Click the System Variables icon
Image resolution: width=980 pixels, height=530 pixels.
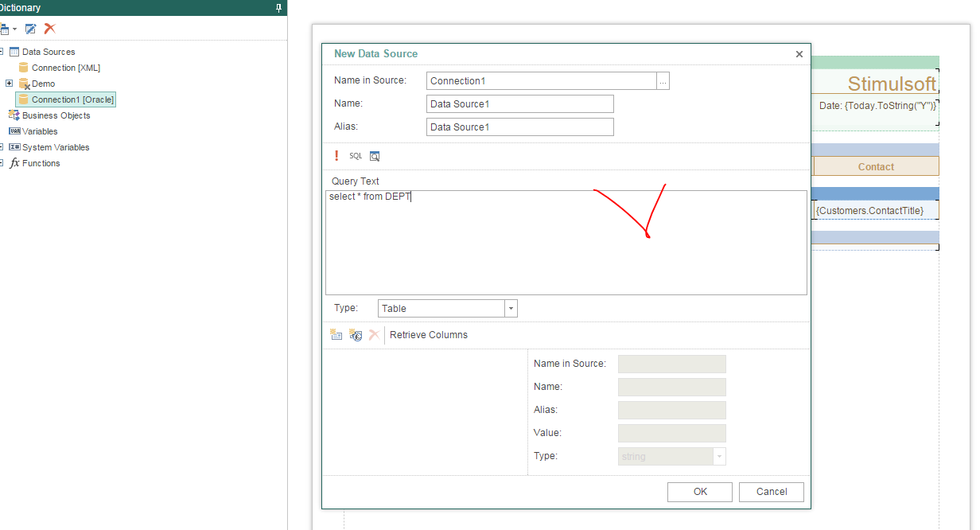(x=14, y=147)
